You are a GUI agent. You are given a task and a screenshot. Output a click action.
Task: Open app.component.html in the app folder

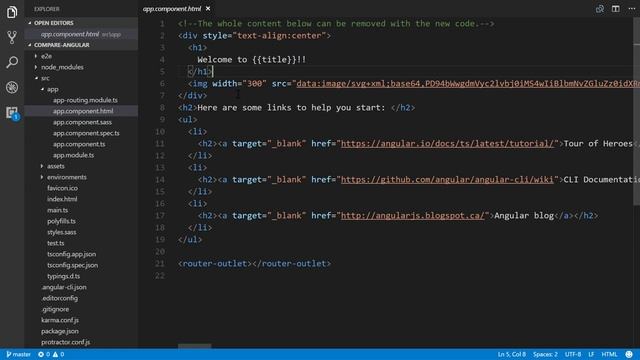coord(83,111)
